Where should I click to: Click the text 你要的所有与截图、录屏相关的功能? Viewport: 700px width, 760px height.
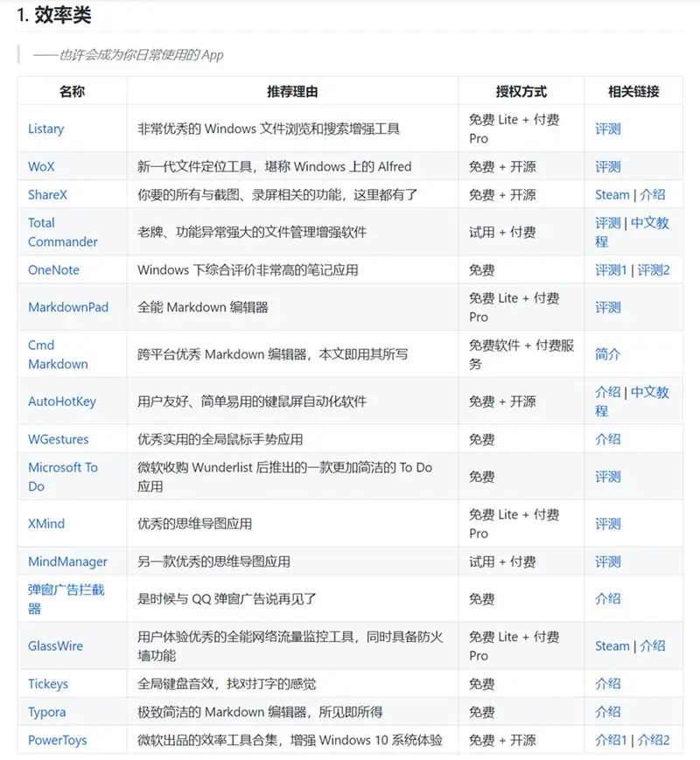coord(239,195)
